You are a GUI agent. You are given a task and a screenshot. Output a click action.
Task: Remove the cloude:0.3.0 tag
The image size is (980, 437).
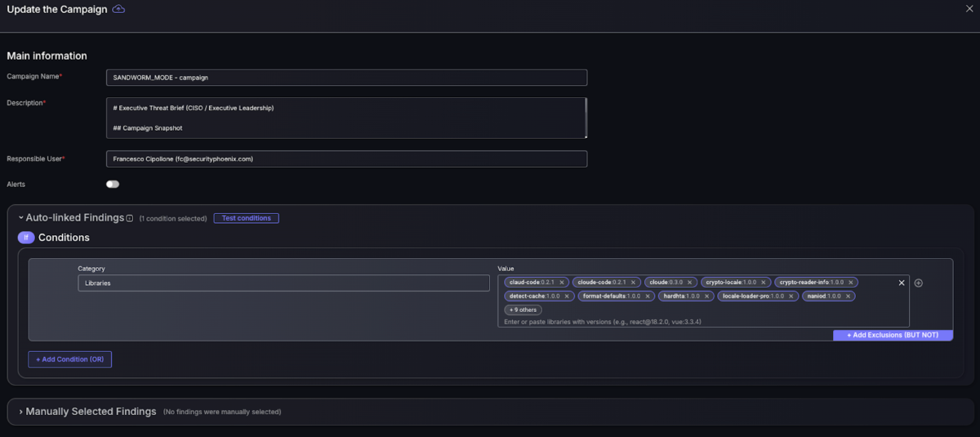[690, 283]
